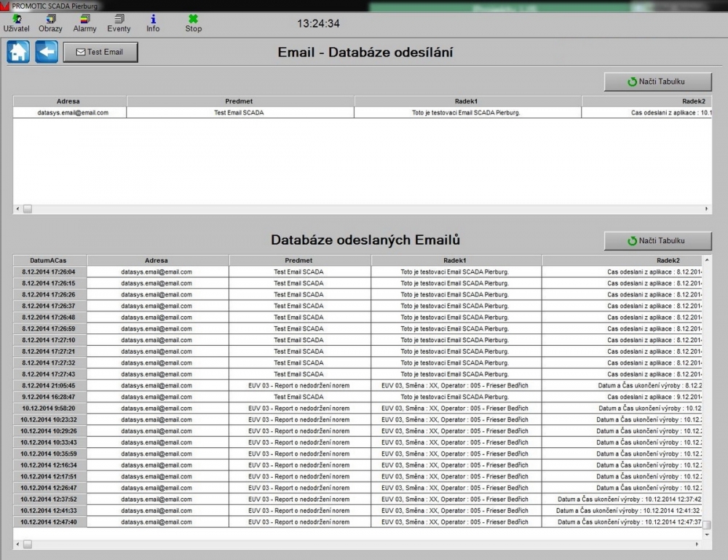728x560 pixels.
Task: Send a test email with Test Email button
Action: pos(100,52)
